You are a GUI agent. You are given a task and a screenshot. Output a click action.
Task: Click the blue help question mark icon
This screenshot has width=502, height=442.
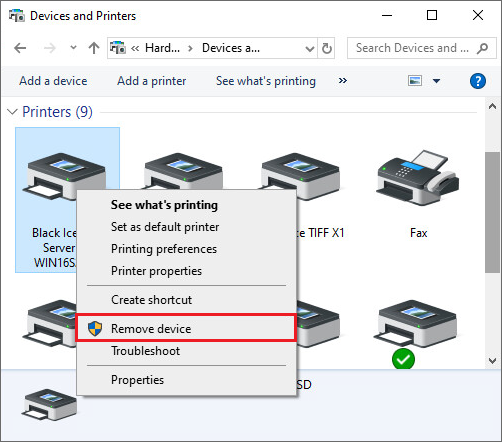coord(478,81)
